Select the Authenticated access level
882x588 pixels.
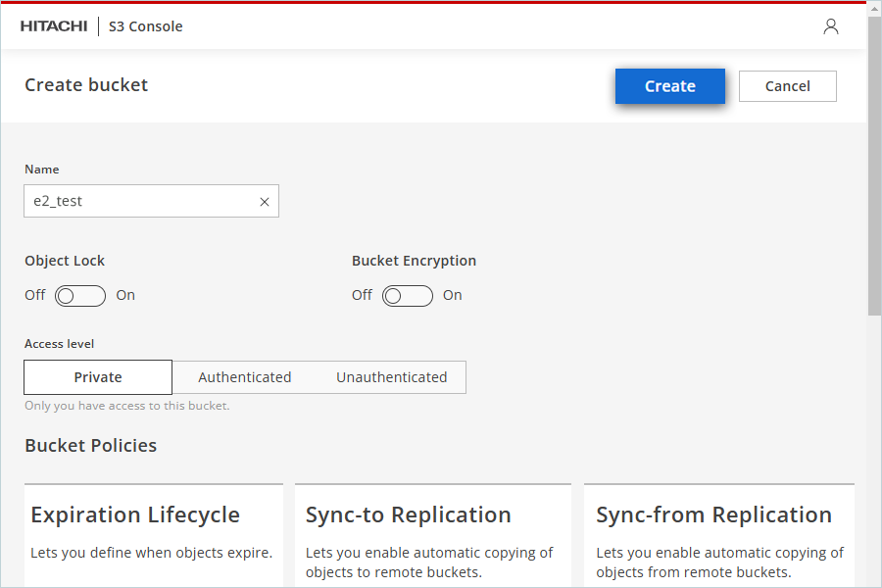tap(245, 377)
